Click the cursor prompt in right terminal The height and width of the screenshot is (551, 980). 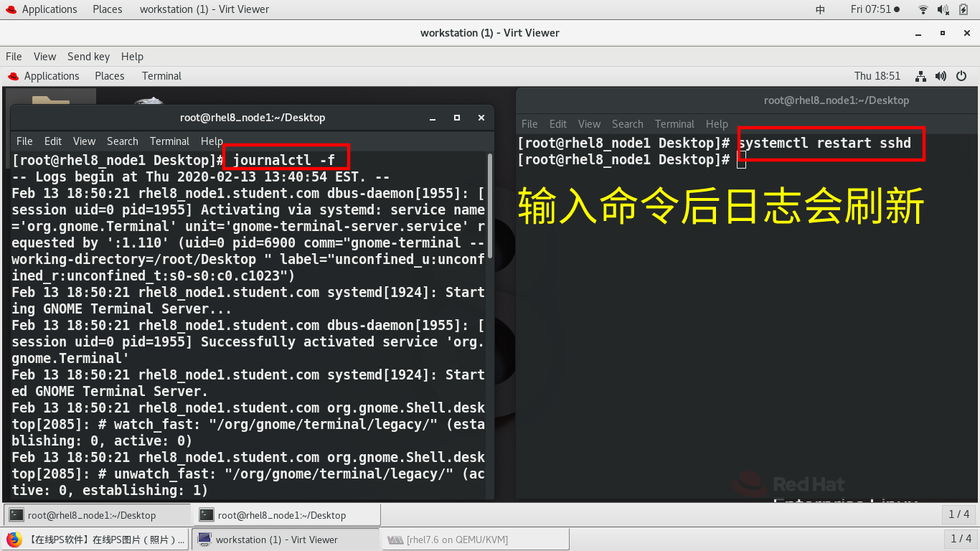click(742, 160)
